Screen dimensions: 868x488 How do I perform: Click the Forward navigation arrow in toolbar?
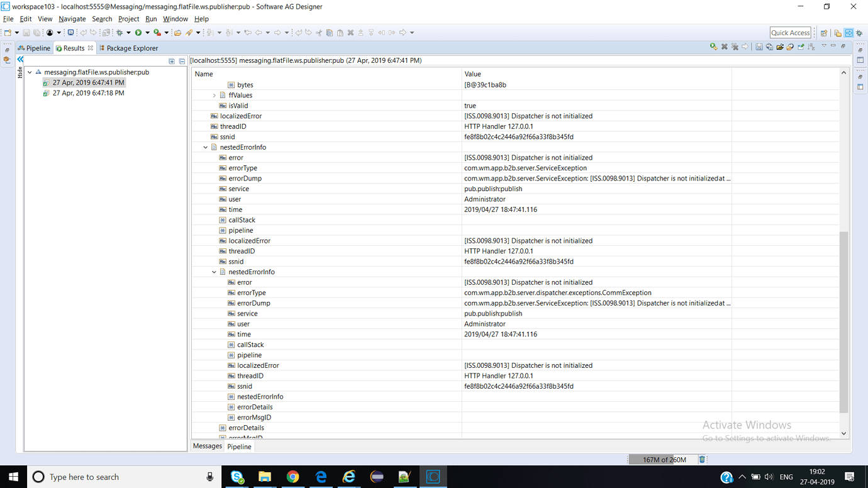(x=277, y=33)
